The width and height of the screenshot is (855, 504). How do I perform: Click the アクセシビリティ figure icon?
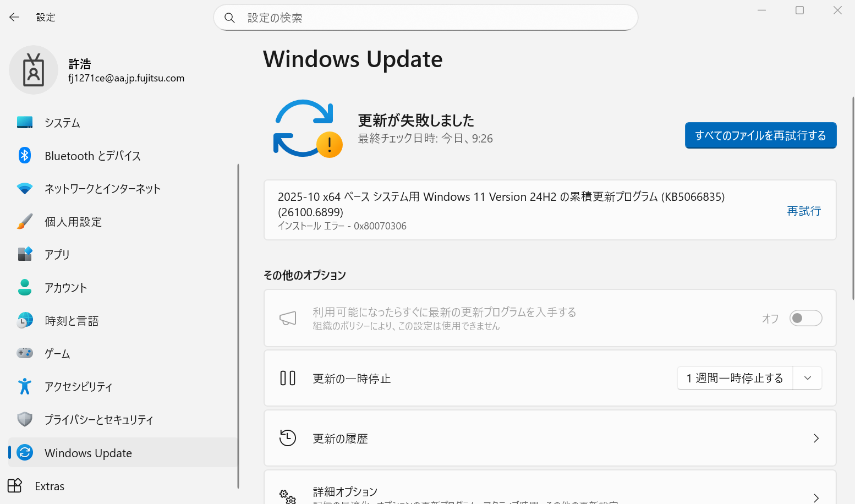(x=25, y=386)
